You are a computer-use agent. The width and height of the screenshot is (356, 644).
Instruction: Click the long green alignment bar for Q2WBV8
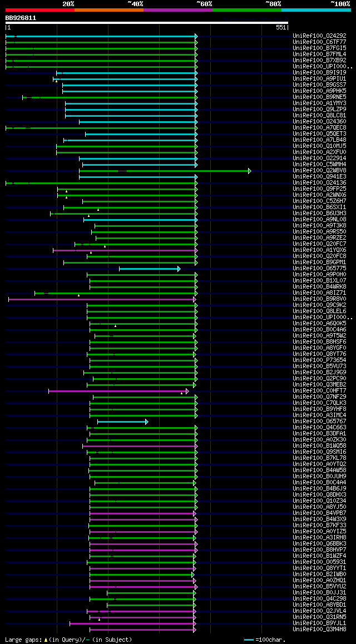tap(165, 170)
